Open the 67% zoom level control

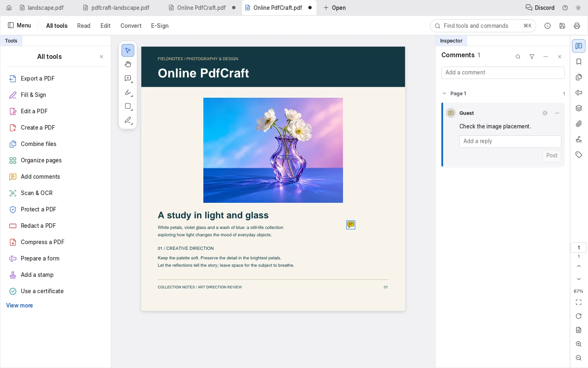pos(579,291)
